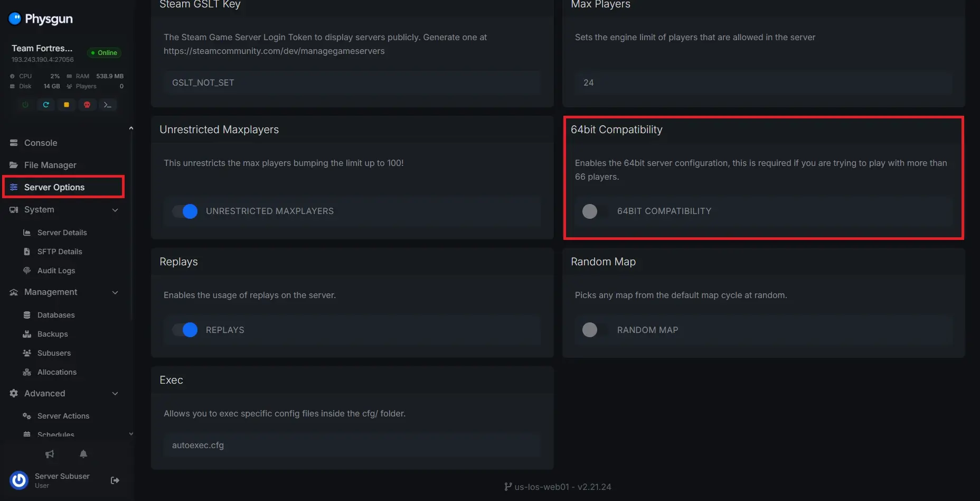Collapse the Advanced section chevron
The height and width of the screenshot is (501, 980).
115,394
